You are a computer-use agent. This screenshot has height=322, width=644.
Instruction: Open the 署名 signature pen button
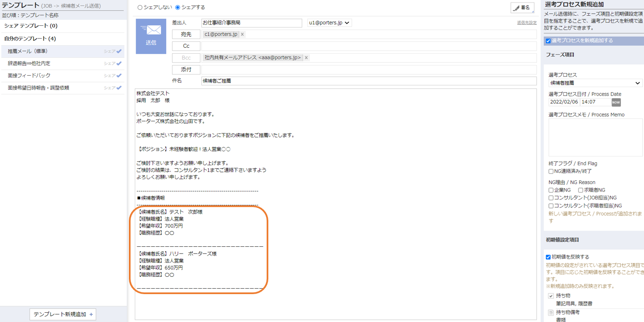(x=521, y=8)
